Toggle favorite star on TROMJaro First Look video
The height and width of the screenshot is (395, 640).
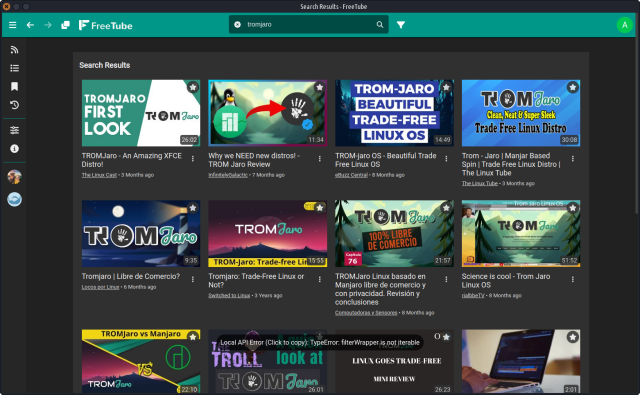point(193,87)
